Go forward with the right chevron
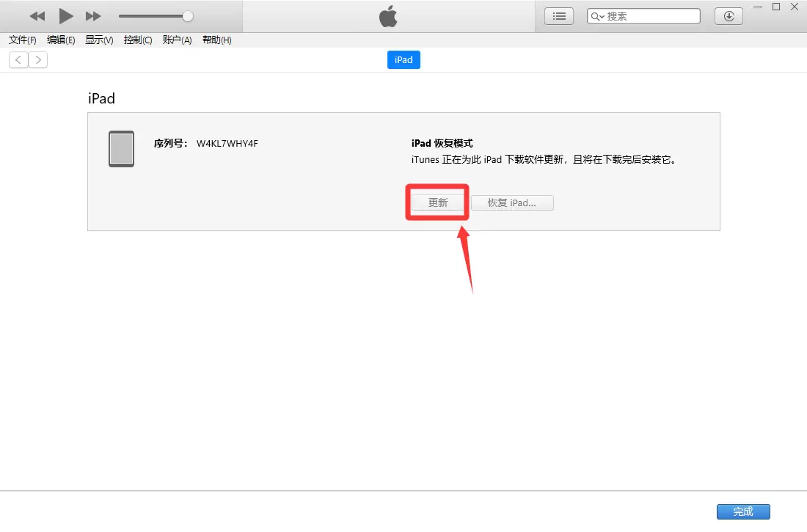The width and height of the screenshot is (807, 532). (38, 60)
